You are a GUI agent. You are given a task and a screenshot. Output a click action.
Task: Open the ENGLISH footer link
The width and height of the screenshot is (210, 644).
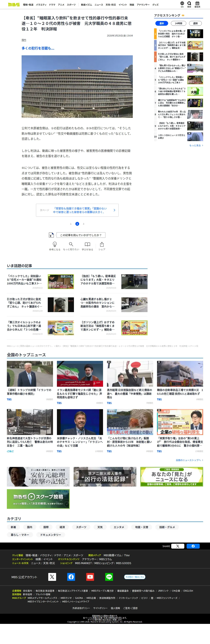[x=188, y=591]
